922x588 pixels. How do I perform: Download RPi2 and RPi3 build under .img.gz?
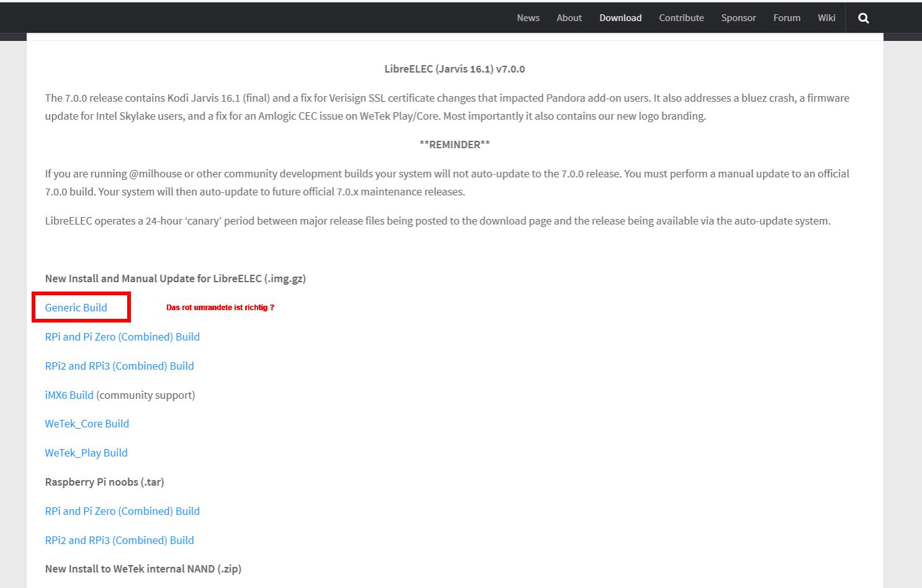119,366
